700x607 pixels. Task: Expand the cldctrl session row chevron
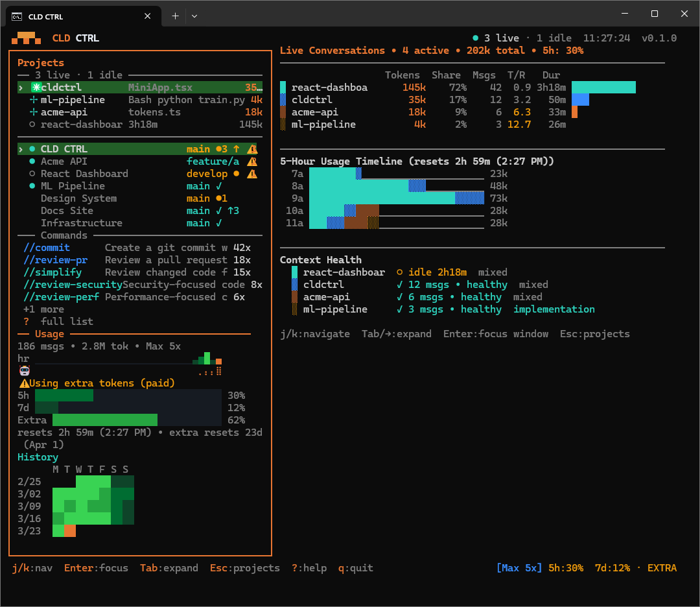21,88
